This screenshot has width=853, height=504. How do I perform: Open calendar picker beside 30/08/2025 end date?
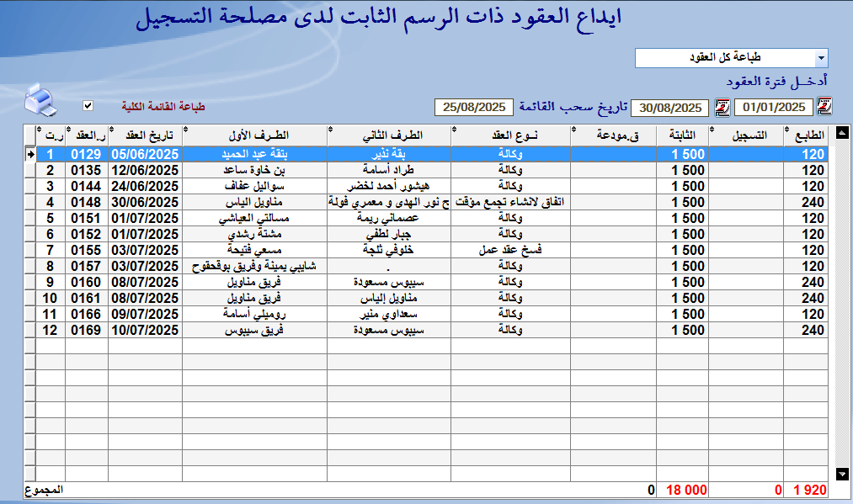722,107
